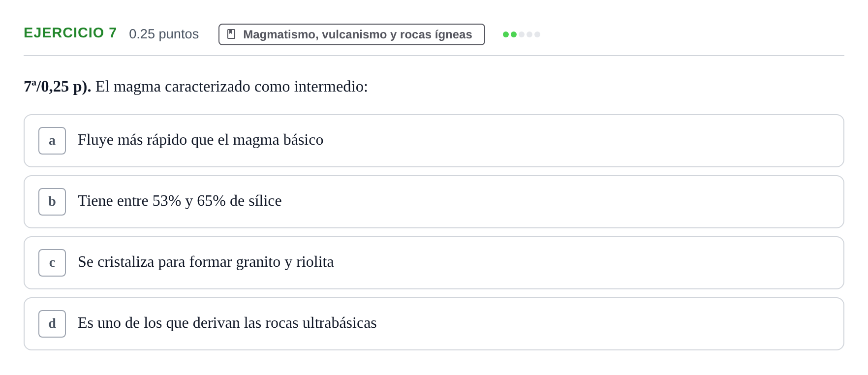Image resolution: width=868 pixels, height=375 pixels.
Task: Select option letter c box
Action: 52,263
